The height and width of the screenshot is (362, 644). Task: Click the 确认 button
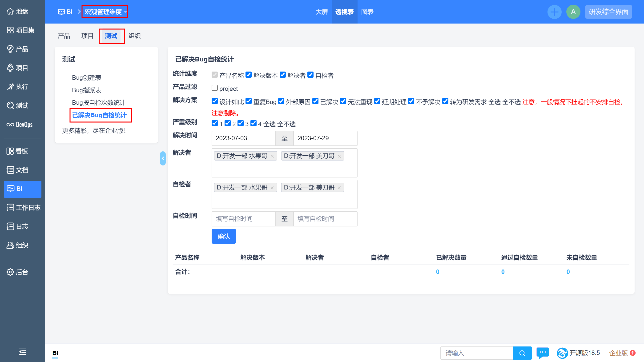[224, 236]
